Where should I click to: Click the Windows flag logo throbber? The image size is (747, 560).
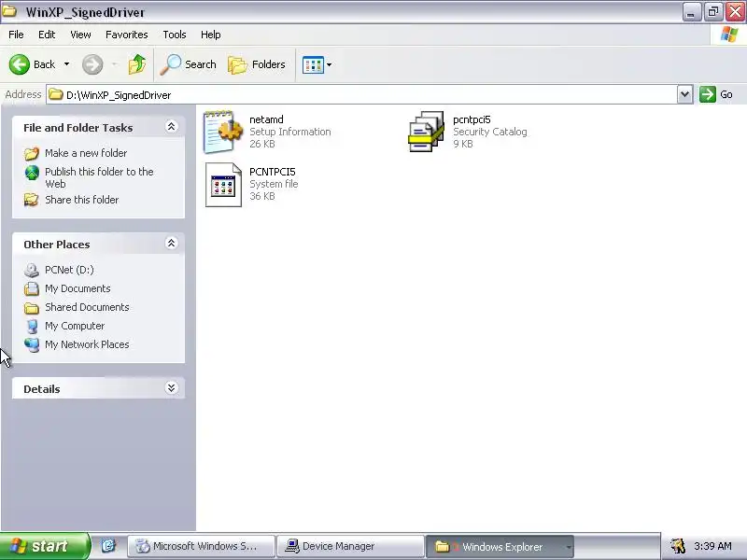click(729, 35)
